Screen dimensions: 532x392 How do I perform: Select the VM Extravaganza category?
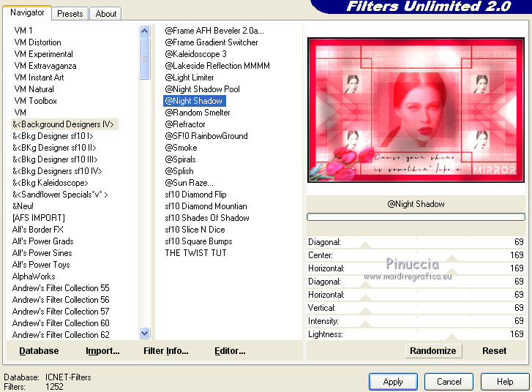45,66
